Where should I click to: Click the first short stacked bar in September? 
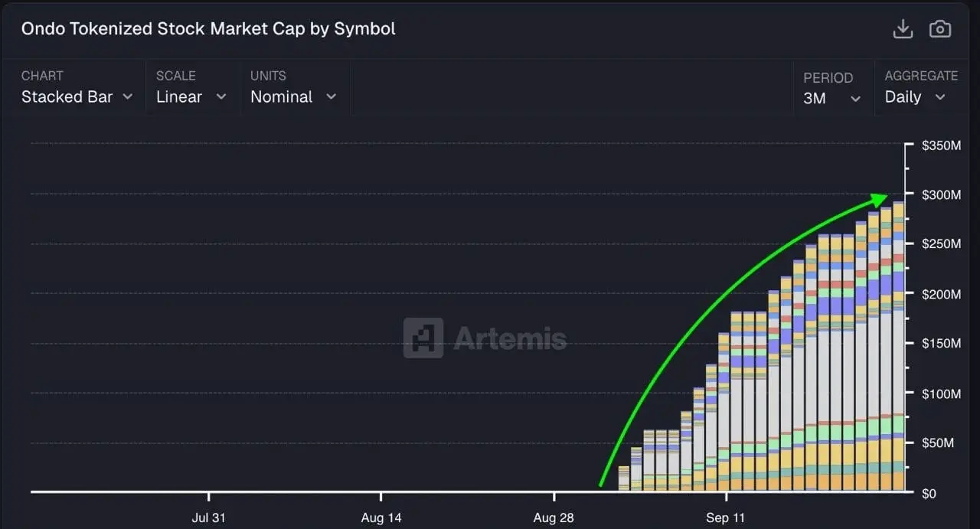[624, 478]
